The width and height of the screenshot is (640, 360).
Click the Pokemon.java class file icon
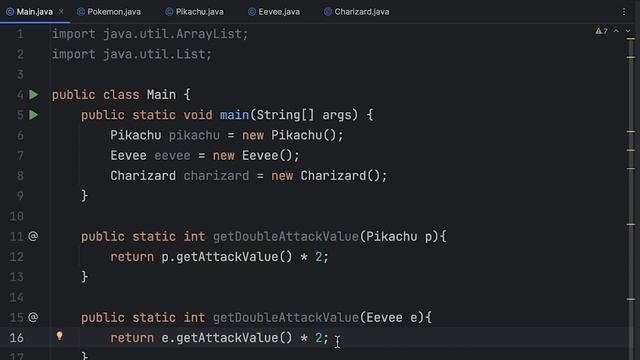[x=81, y=12]
